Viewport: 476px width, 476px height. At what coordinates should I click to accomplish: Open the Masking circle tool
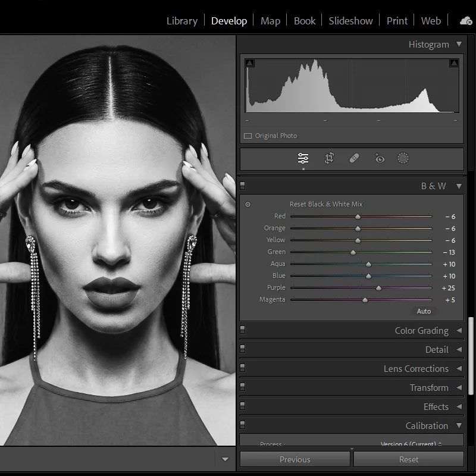(403, 158)
